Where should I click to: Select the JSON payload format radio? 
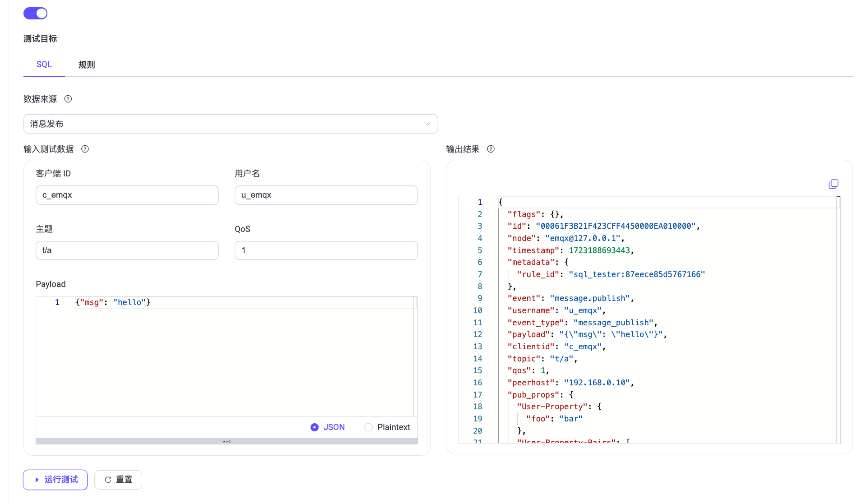click(315, 427)
